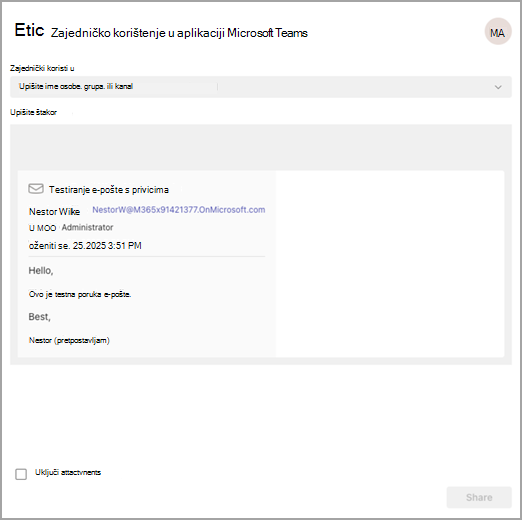Focus the 'Upišite ime osobe' recipient field
This screenshot has height=520, width=522.
pyautogui.click(x=261, y=87)
